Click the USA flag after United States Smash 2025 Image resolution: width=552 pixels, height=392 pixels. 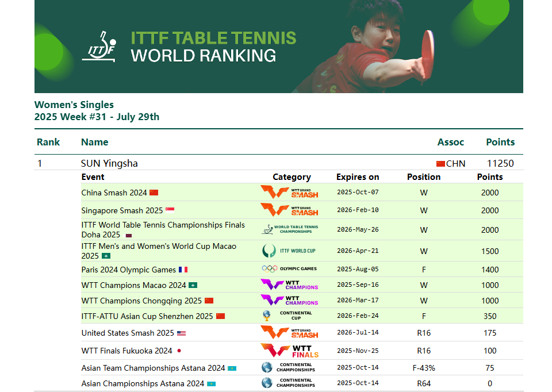tap(181, 333)
